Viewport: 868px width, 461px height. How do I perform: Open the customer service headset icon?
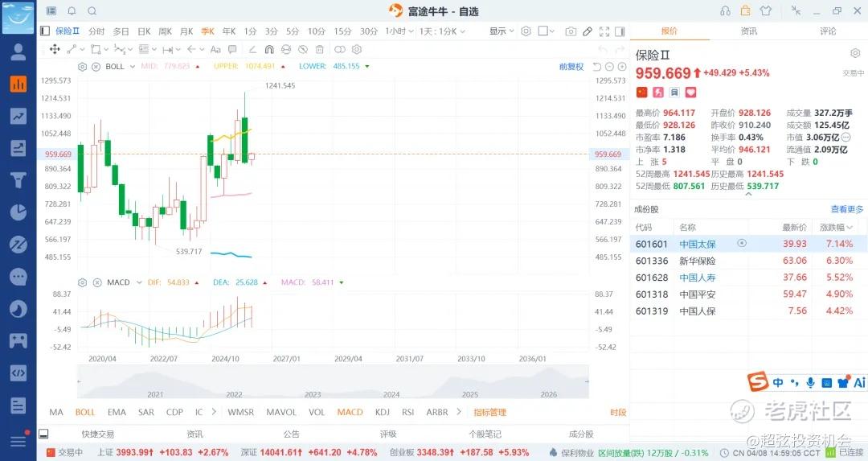726,11
